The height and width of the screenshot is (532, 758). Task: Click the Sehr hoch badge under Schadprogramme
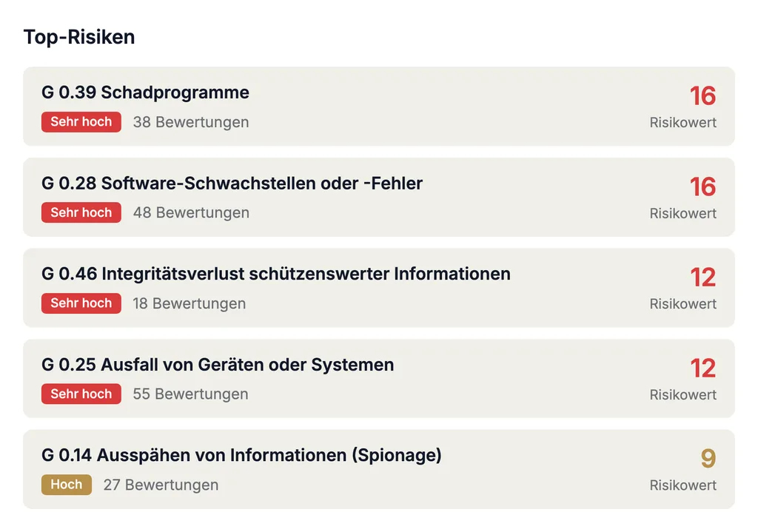(81, 122)
